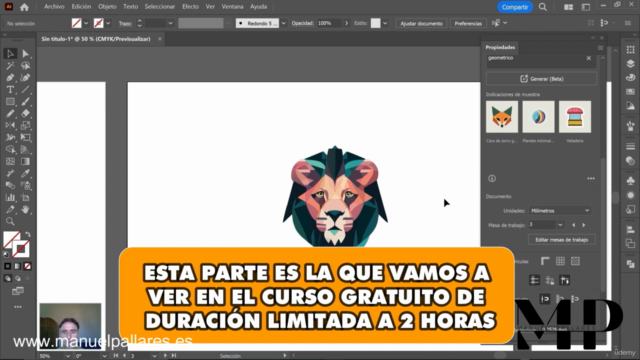The width and height of the screenshot is (640, 360).
Task: Select the Pen tool
Action: click(10, 78)
